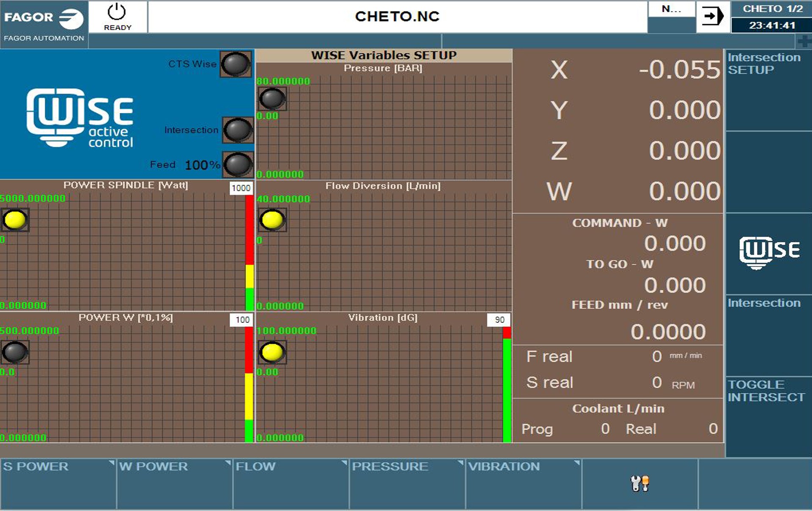The height and width of the screenshot is (511, 812).
Task: Click the 100.000000 vibration scale maximum
Action: tap(287, 331)
